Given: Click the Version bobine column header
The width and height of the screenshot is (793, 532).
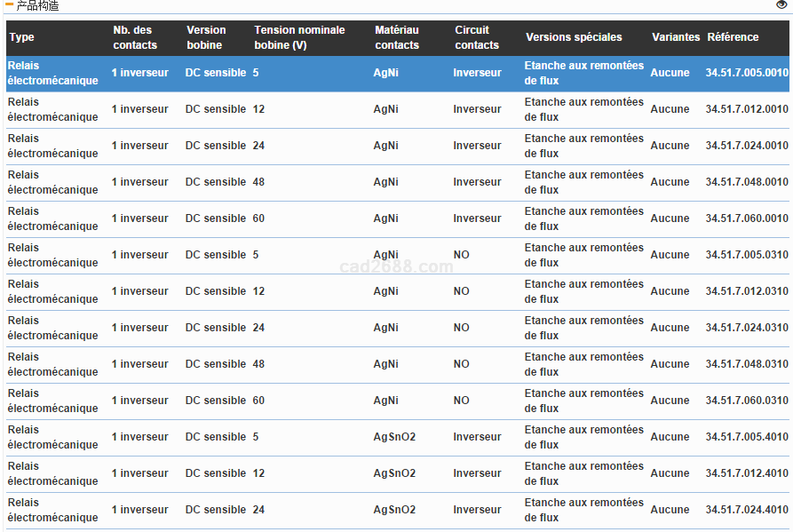Looking at the screenshot, I should coord(206,37).
